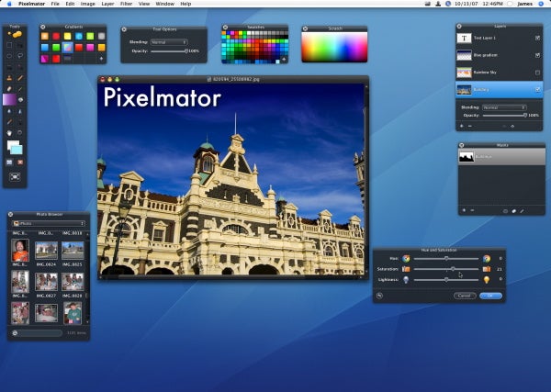Open the Filter menu
The width and height of the screenshot is (551, 392).
126,4
